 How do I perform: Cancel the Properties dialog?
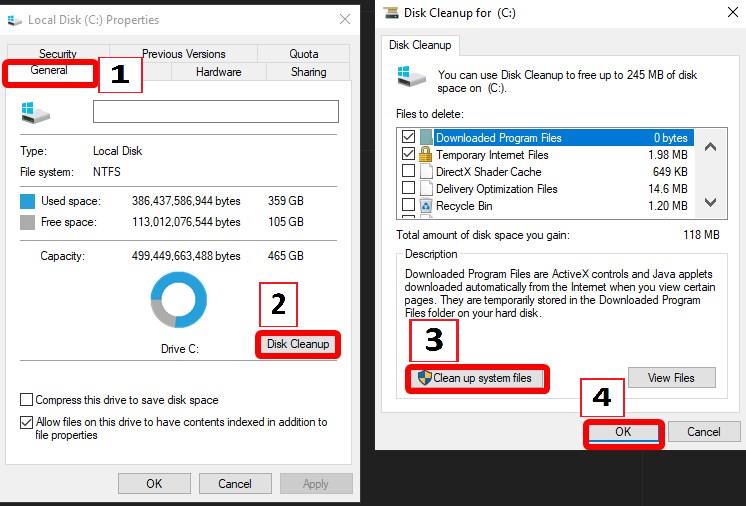235,484
